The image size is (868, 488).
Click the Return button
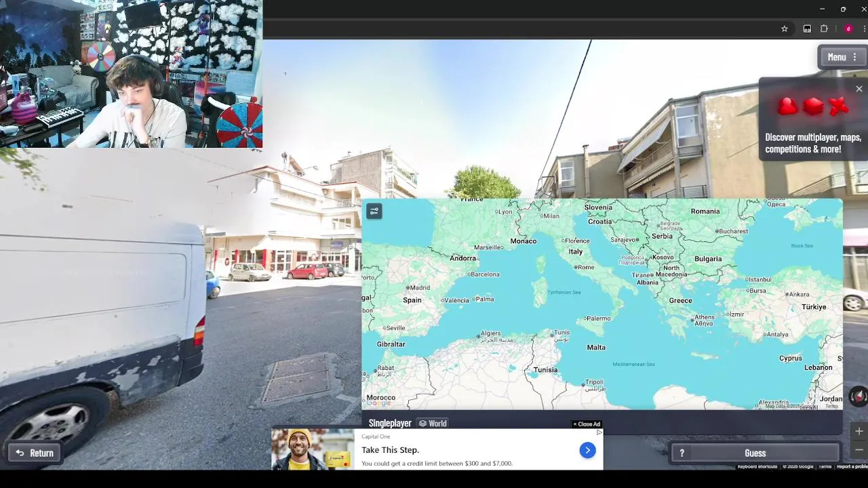[x=34, y=453]
